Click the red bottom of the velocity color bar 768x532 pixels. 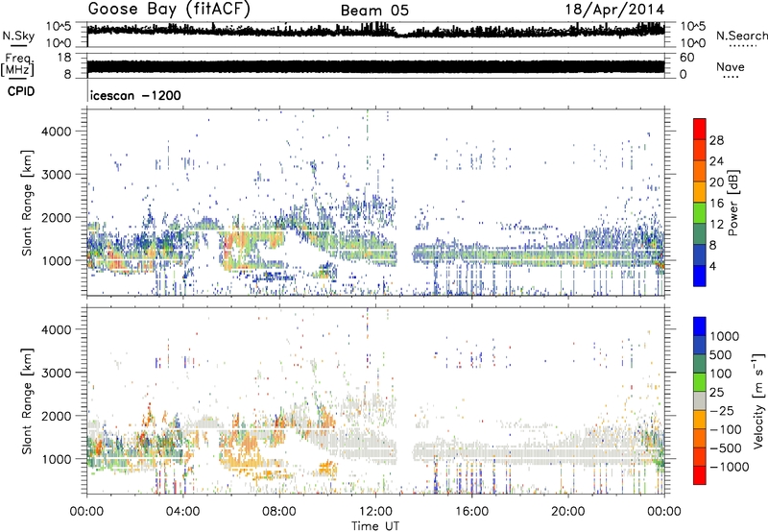click(700, 475)
